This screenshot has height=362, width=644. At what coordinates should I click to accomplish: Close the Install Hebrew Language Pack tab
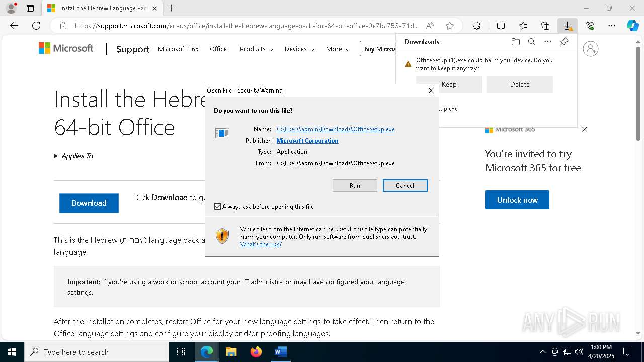[x=154, y=8]
